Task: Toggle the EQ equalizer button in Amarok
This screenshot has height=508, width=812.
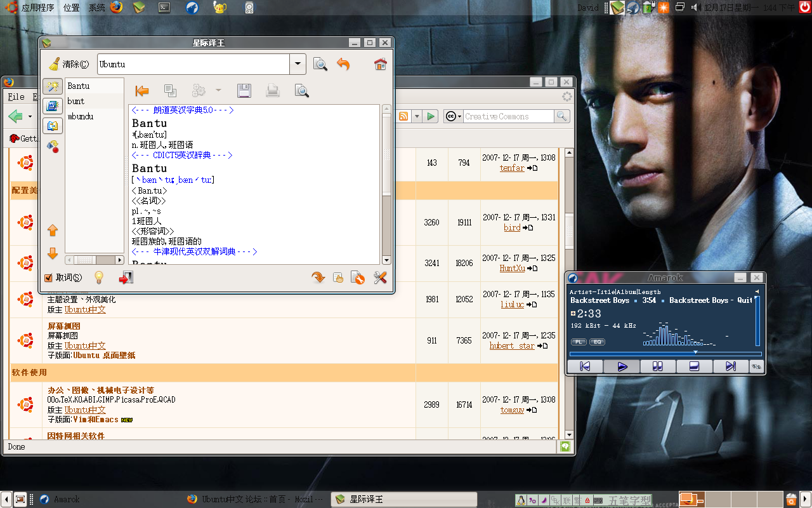Action: (597, 342)
